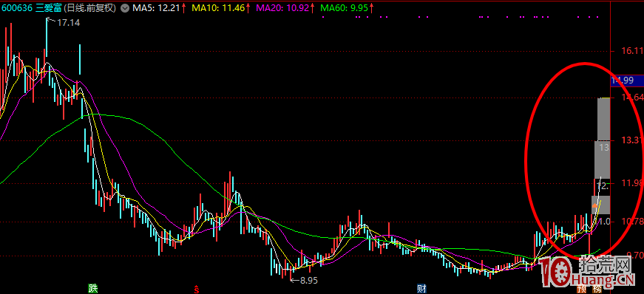644x294 pixels.
Task: Click the orange 预 forecast marker icon
Action: pos(581,289)
